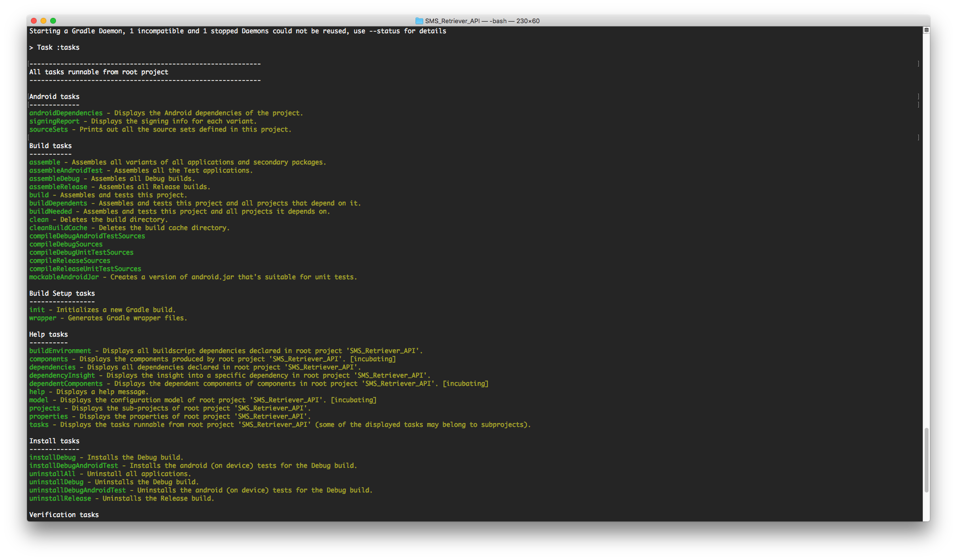Image resolution: width=957 pixels, height=560 pixels.
Task: Click the 'clean' task in Build tasks
Action: 39,219
